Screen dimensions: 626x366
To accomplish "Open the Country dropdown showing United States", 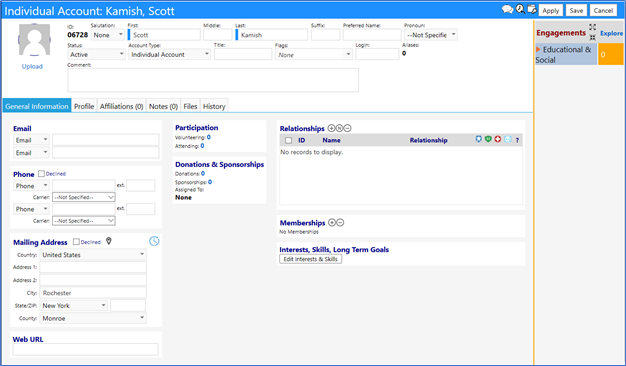I will coord(93,255).
